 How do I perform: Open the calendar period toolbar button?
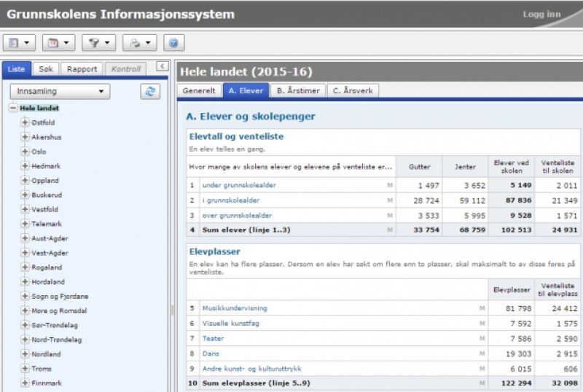tap(59, 43)
